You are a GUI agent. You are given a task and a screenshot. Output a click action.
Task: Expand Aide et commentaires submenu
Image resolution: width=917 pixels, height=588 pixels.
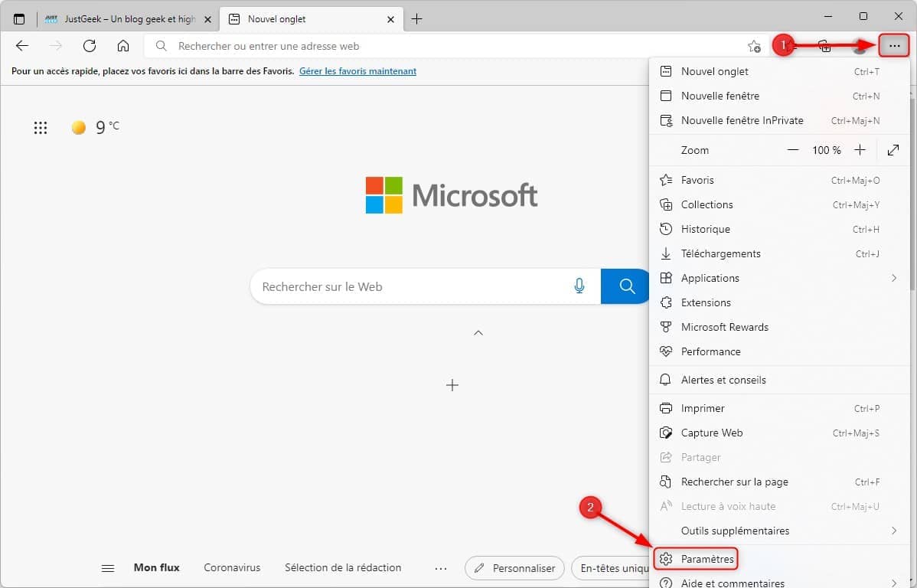(779, 582)
